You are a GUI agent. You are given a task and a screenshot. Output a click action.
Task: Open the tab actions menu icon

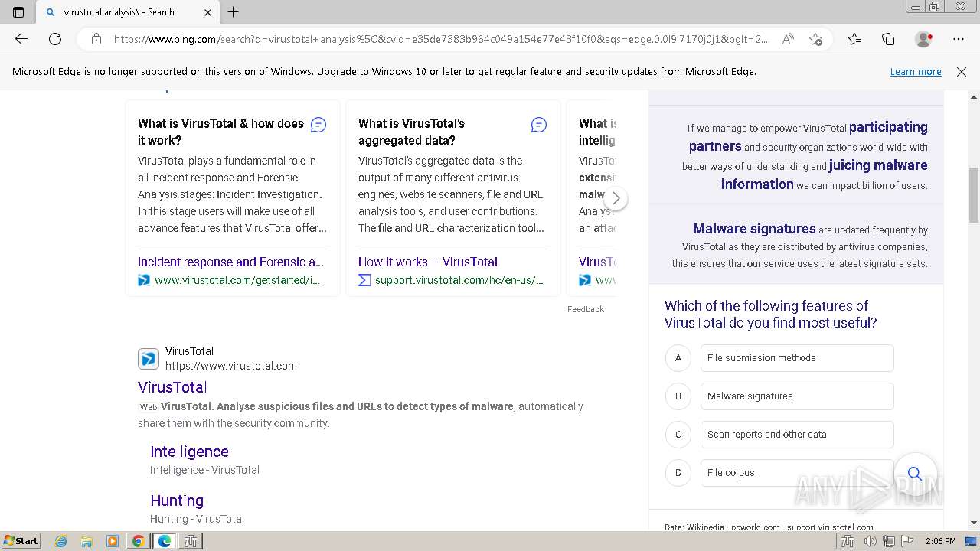click(18, 12)
